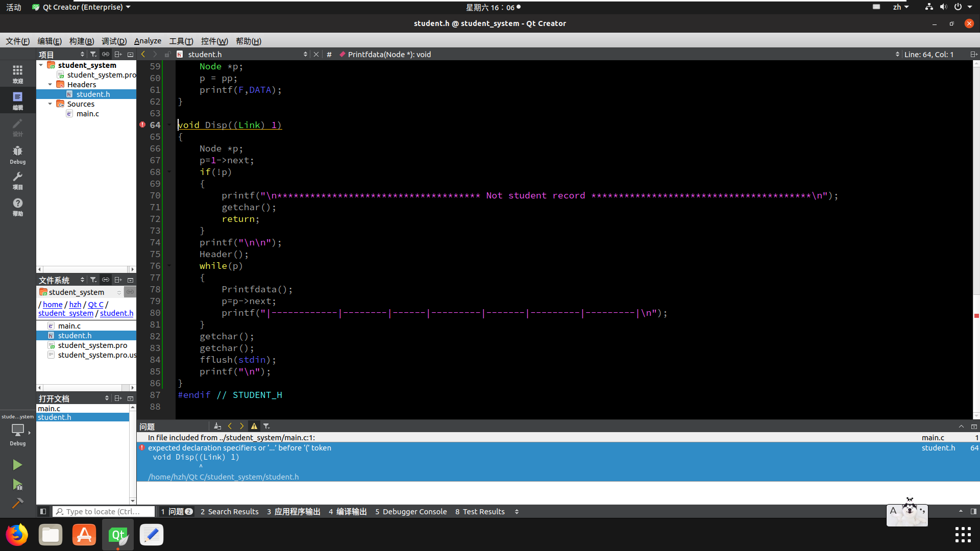The width and height of the screenshot is (980, 551).
Task: Clear the Issues pane list
Action: click(217, 426)
